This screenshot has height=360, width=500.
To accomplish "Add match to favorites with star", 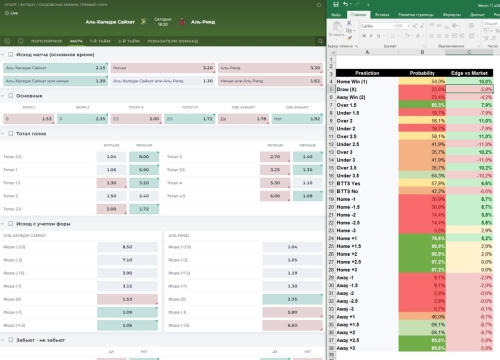I will (319, 5).
